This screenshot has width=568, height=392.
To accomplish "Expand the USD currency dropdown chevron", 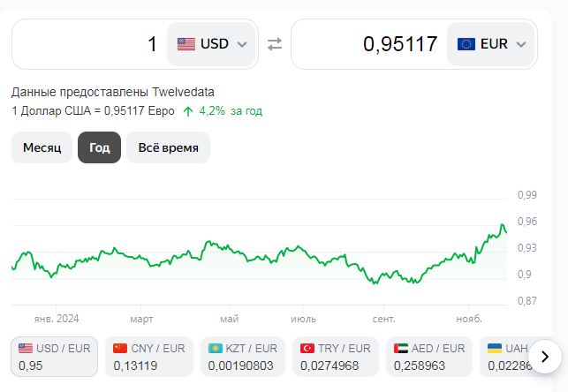I will tap(242, 44).
